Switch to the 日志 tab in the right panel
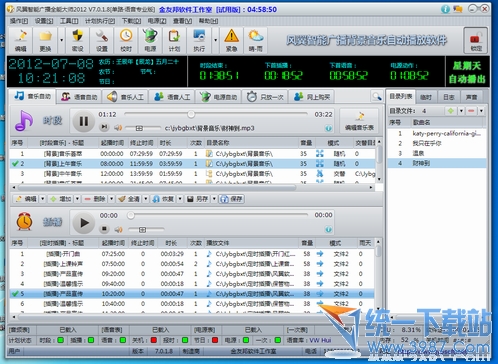 tap(449, 97)
